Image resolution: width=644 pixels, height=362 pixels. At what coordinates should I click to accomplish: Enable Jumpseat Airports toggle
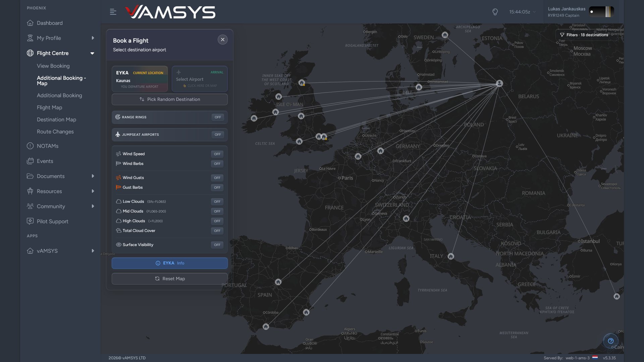[x=218, y=135]
